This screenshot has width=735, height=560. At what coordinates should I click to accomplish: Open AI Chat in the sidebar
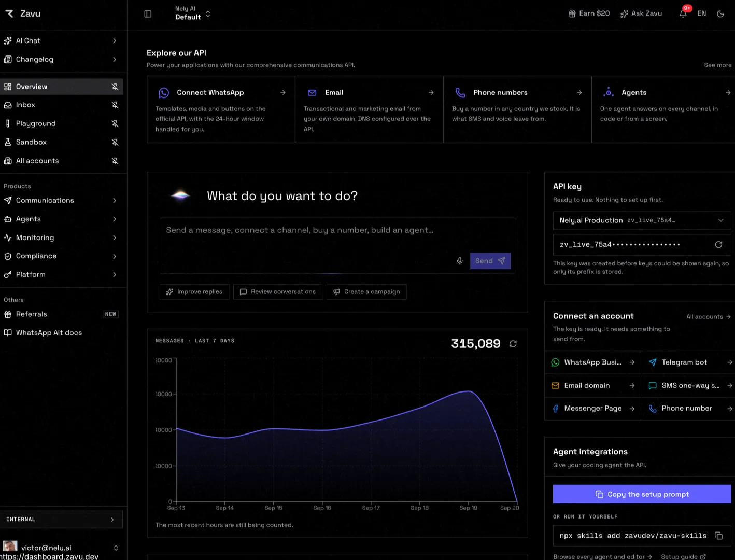coord(61,40)
